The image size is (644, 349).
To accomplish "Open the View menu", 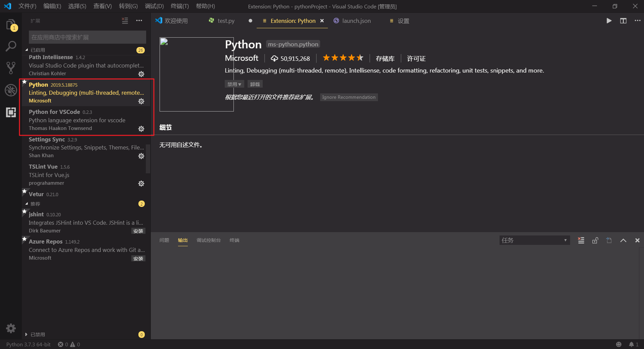I will (x=102, y=6).
